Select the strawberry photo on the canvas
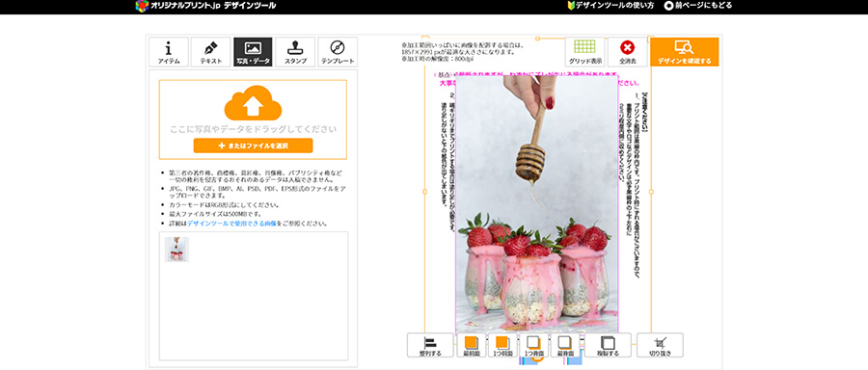 [536, 204]
